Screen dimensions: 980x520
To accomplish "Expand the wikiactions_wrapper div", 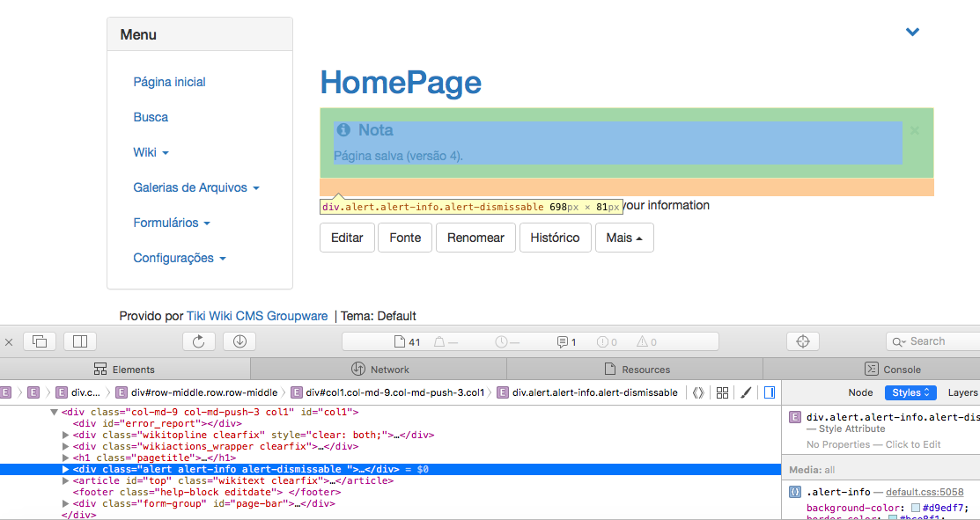I will point(66,446).
